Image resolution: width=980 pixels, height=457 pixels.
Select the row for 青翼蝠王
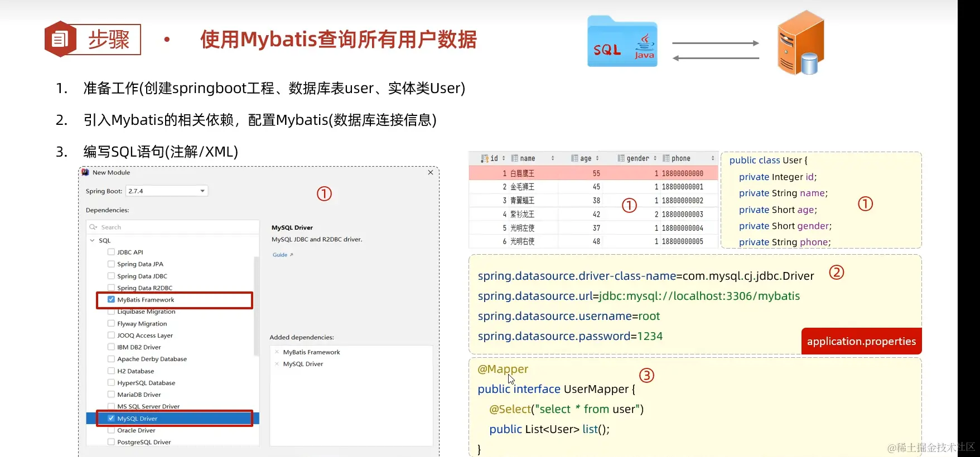pyautogui.click(x=593, y=200)
